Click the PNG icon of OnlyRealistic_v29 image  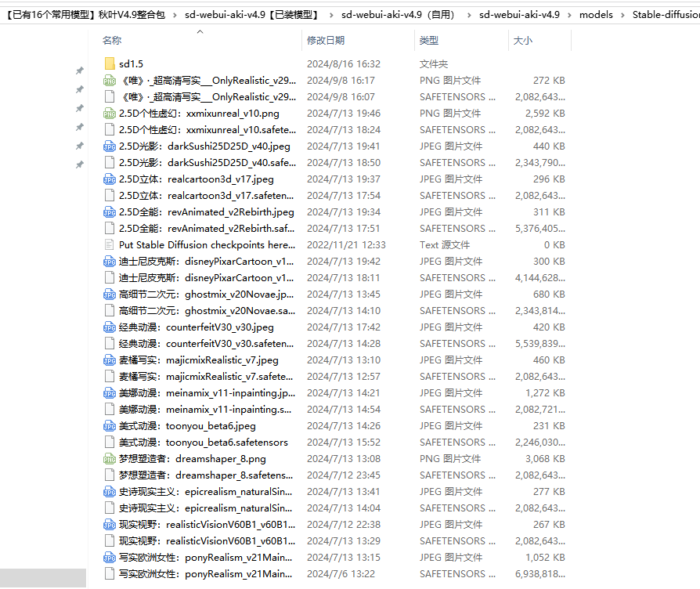pyautogui.click(x=110, y=81)
